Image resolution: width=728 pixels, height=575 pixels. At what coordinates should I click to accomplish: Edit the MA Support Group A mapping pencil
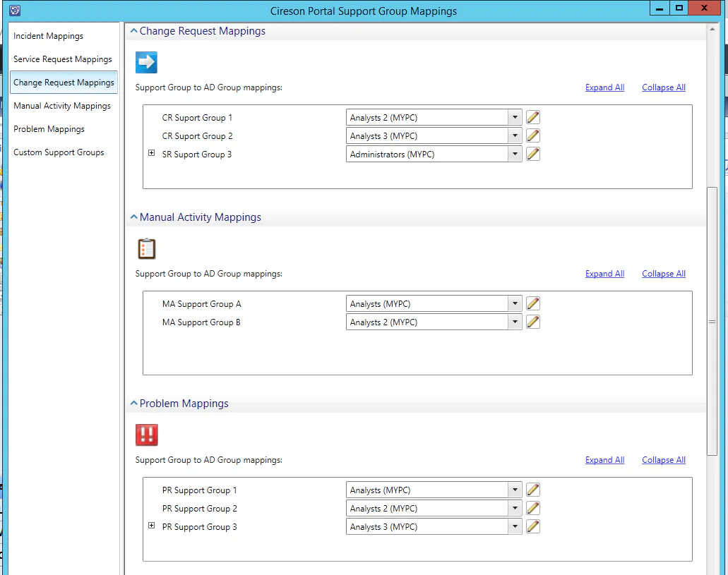(x=533, y=304)
